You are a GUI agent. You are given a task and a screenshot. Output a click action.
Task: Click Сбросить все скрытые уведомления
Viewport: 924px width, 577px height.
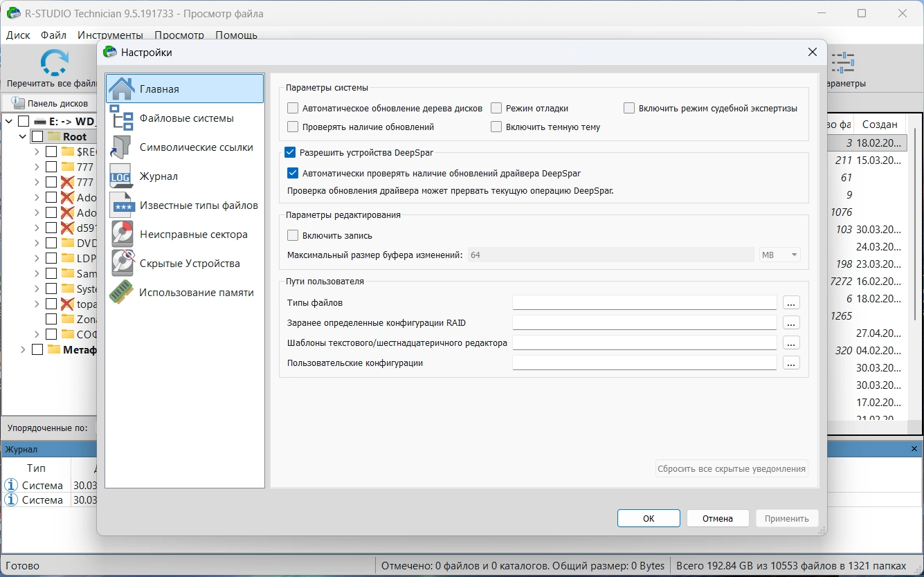pos(732,468)
